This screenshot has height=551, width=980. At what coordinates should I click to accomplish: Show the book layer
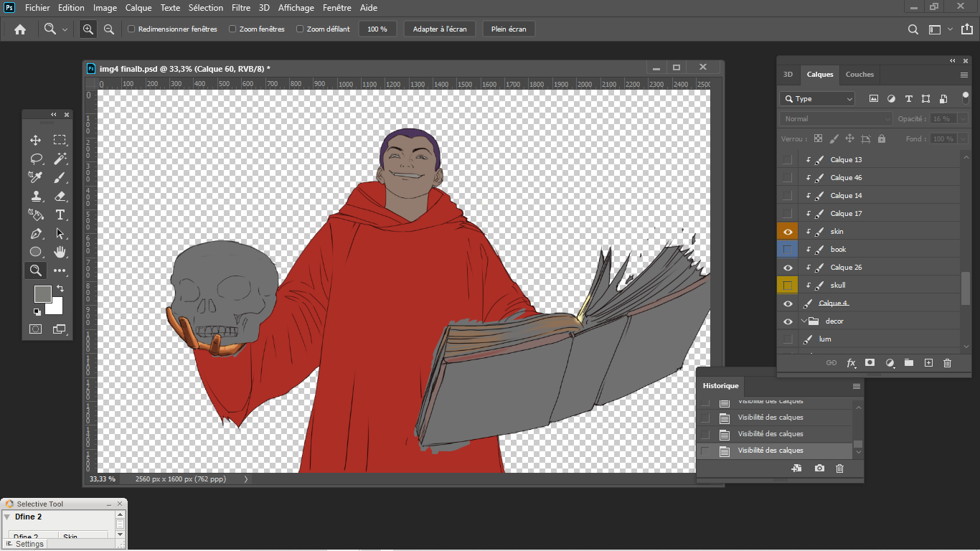pyautogui.click(x=788, y=250)
